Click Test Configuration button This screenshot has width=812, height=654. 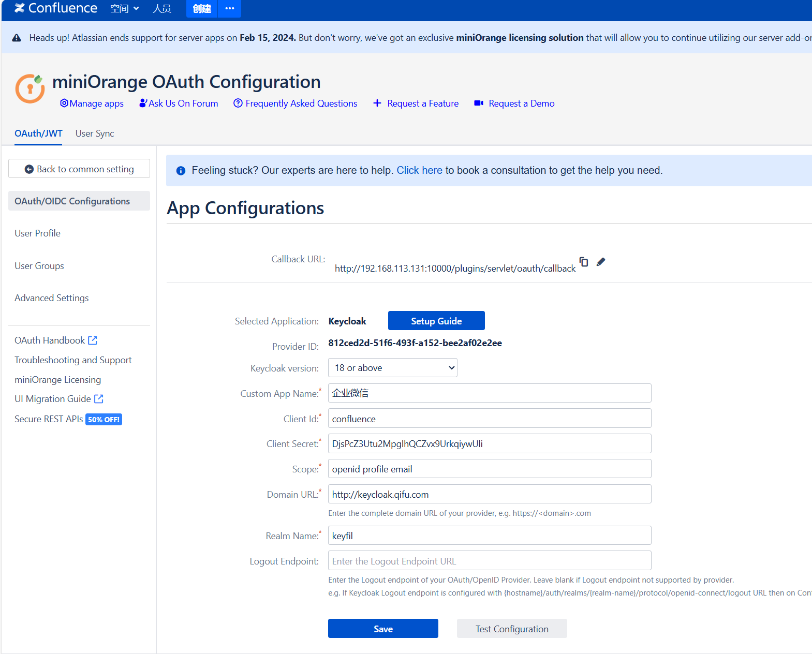pyautogui.click(x=512, y=629)
